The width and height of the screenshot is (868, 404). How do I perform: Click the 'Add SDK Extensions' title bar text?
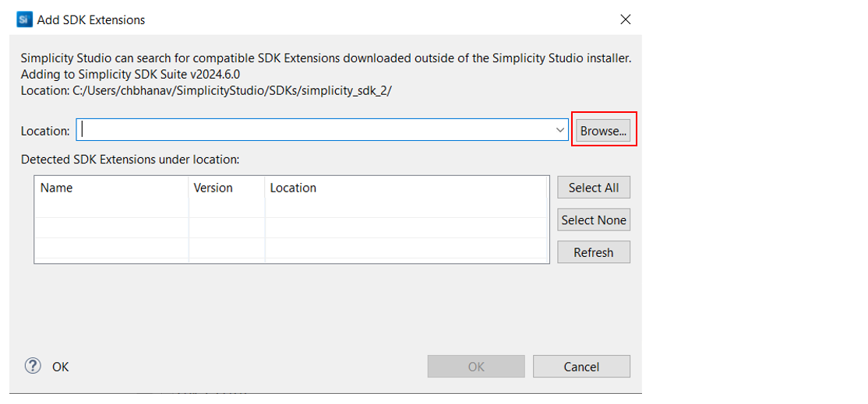[x=91, y=19]
